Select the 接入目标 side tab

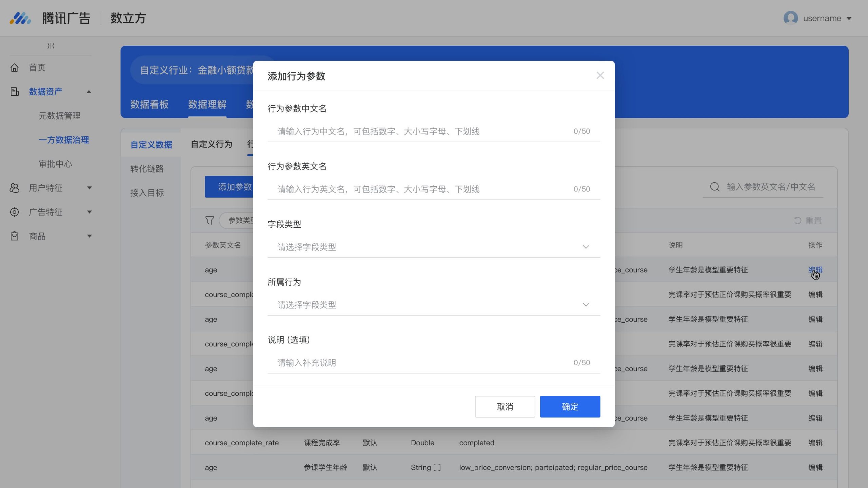[x=147, y=193]
